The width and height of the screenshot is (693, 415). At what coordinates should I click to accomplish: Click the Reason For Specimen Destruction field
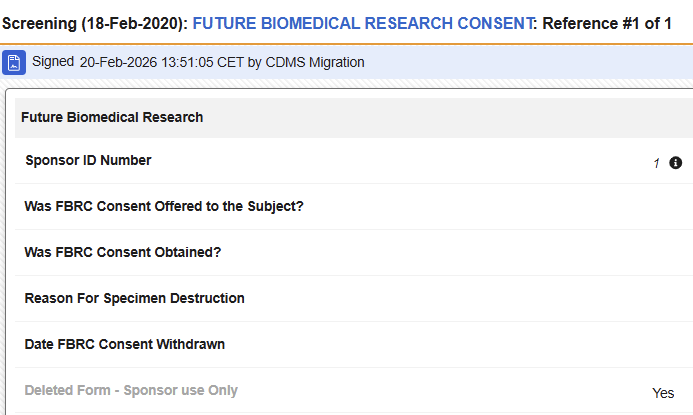pyautogui.click(x=354, y=298)
